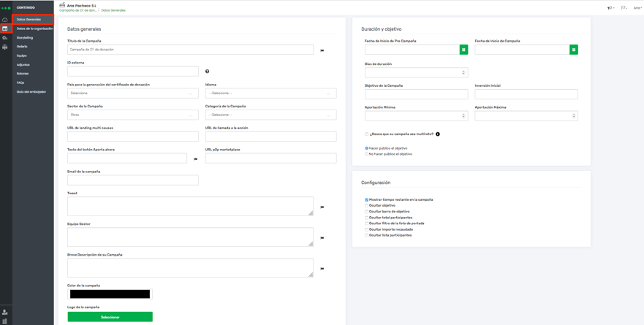
Task: Select Hacer público el objetivo
Action: pos(366,148)
